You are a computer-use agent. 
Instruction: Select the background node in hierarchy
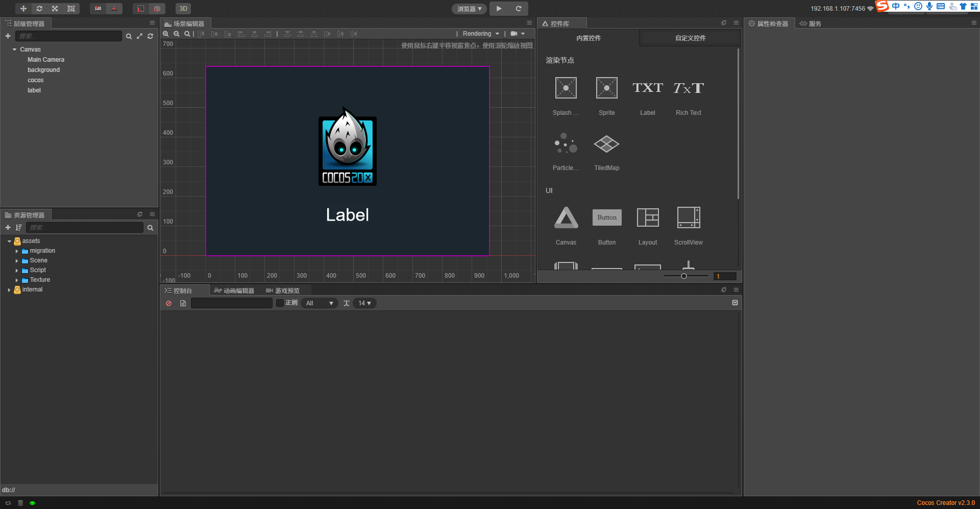point(43,70)
